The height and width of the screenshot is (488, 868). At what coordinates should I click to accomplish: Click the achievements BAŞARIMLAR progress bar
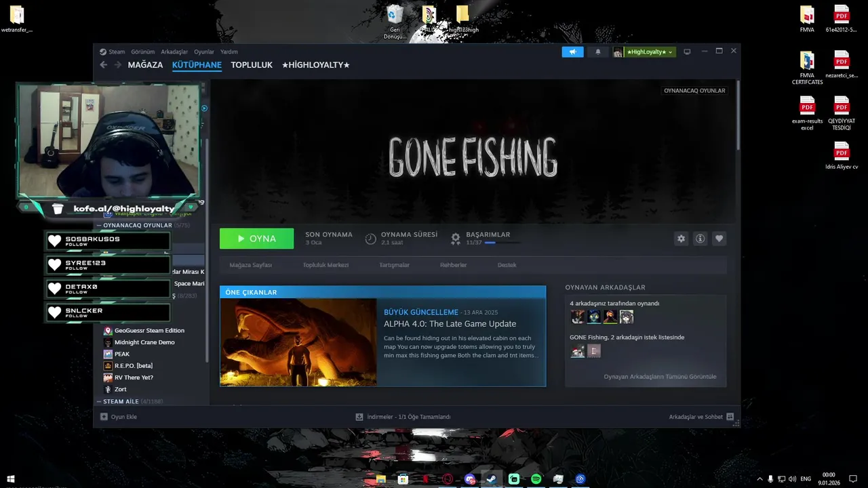(x=502, y=243)
